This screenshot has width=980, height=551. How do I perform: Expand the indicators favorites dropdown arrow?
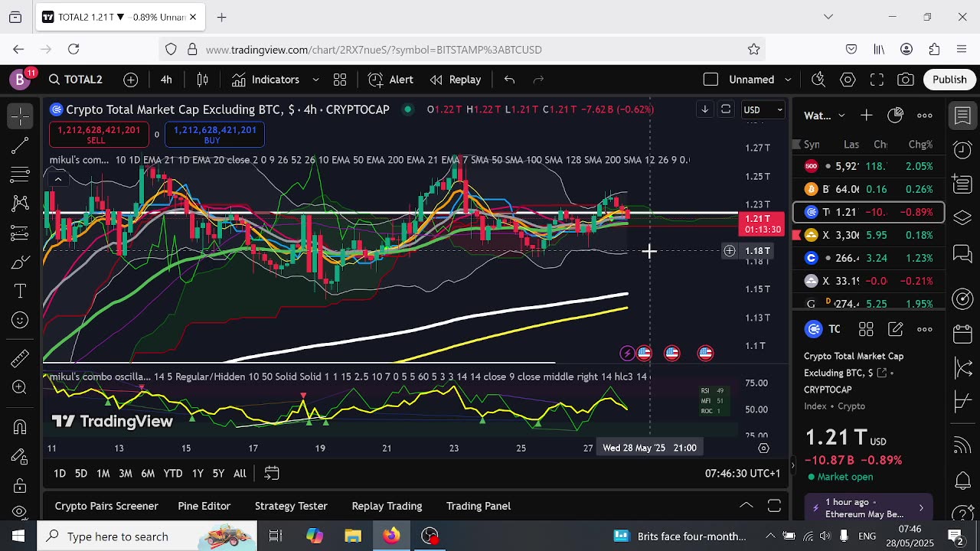[315, 80]
